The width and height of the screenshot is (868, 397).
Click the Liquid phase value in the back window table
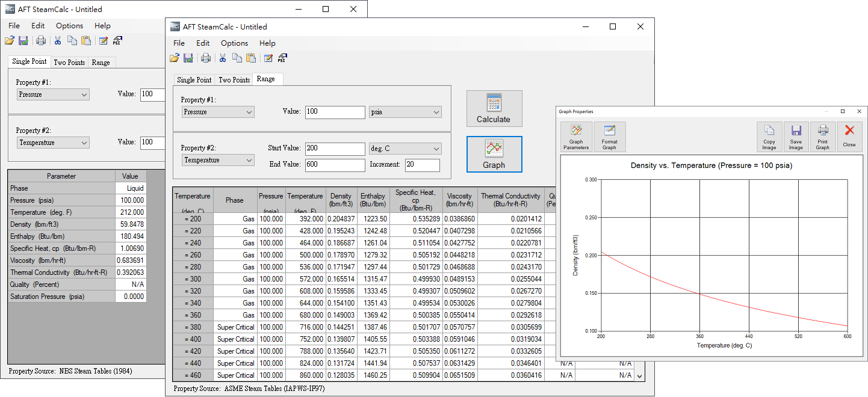131,188
